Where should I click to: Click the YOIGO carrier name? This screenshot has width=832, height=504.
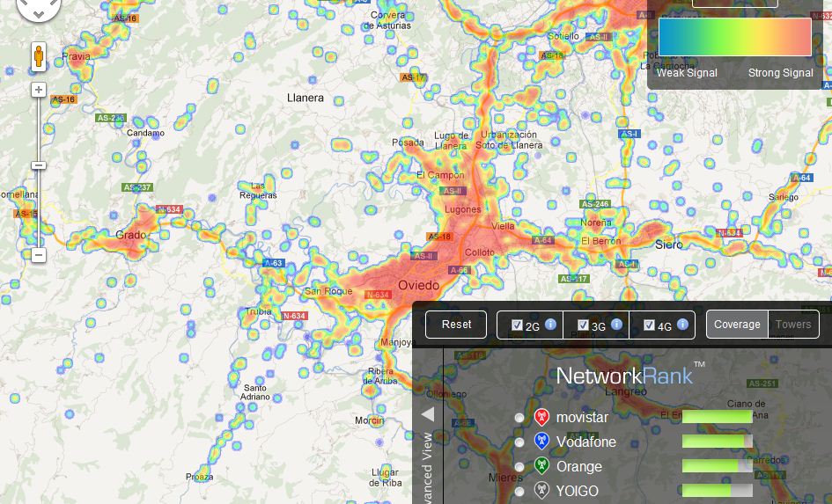coord(577,491)
